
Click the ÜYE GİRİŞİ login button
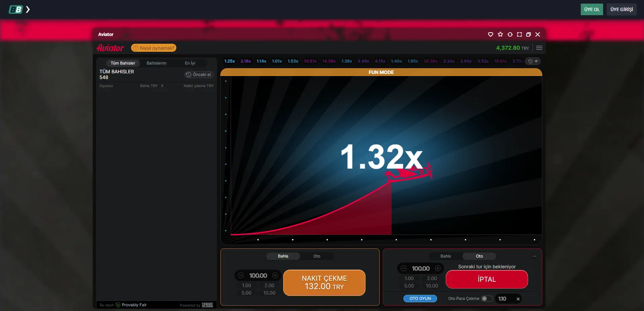[621, 9]
